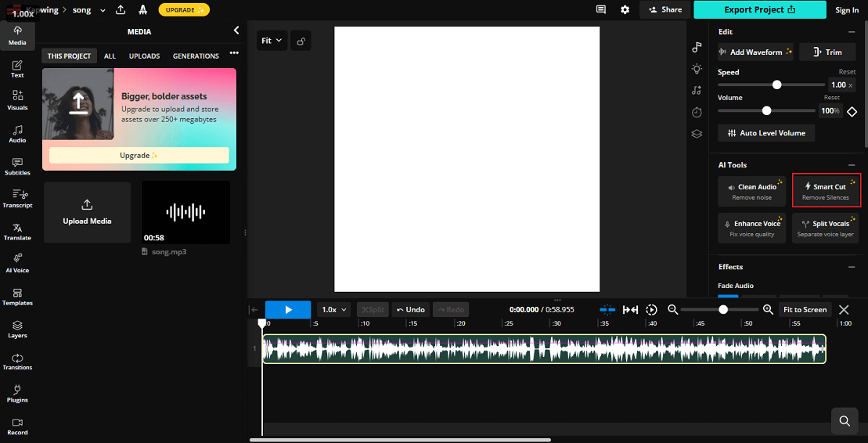868x443 pixels.
Task: Click Export Project button
Action: [759, 9]
